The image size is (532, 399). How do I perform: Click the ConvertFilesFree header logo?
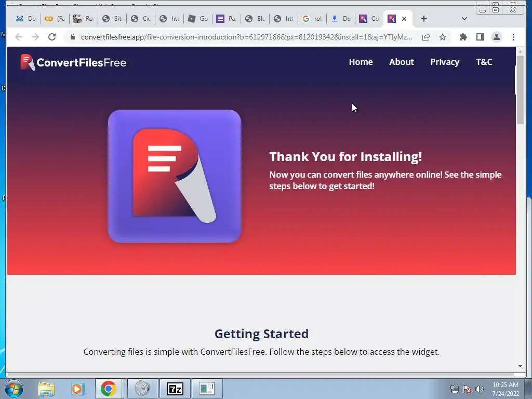coord(73,62)
